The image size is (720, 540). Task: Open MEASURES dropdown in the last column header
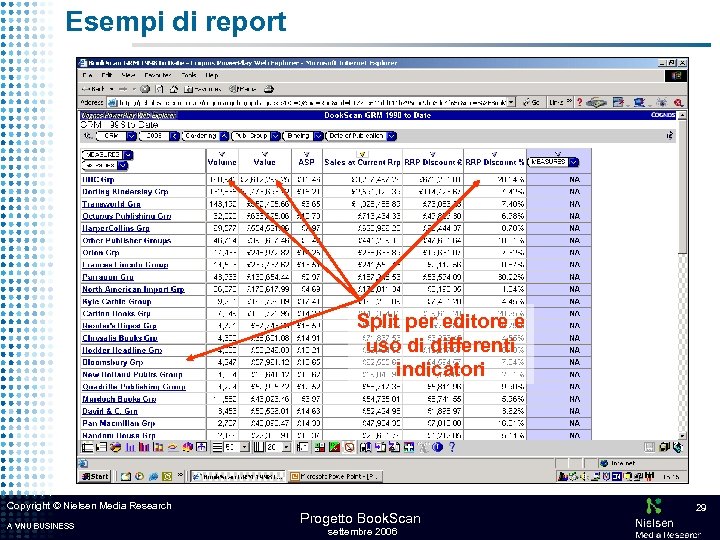tap(574, 162)
